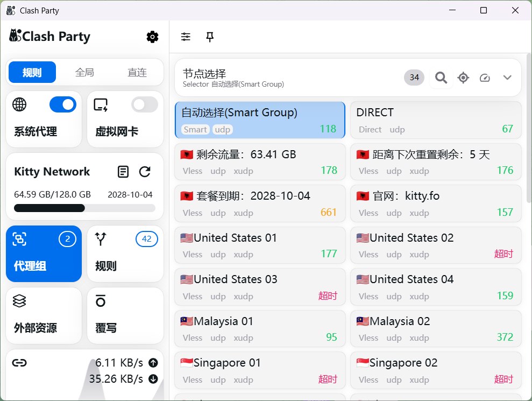Switch to 全局 mode tab
The width and height of the screenshot is (532, 401).
pyautogui.click(x=84, y=72)
